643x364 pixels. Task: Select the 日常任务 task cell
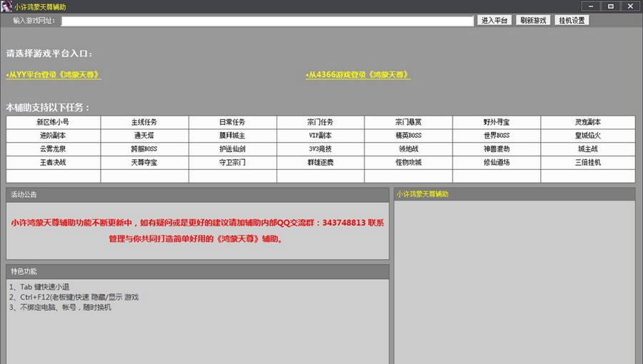232,122
